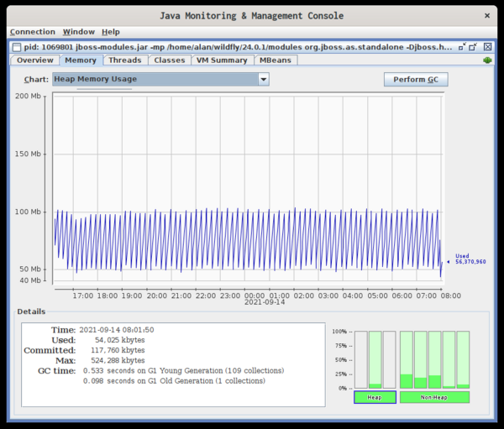Show the VM Summary tab
The width and height of the screenshot is (504, 429).
click(x=223, y=60)
